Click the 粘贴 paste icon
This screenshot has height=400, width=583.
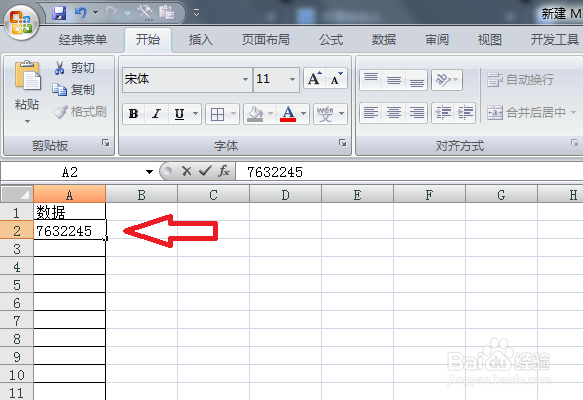tap(27, 76)
